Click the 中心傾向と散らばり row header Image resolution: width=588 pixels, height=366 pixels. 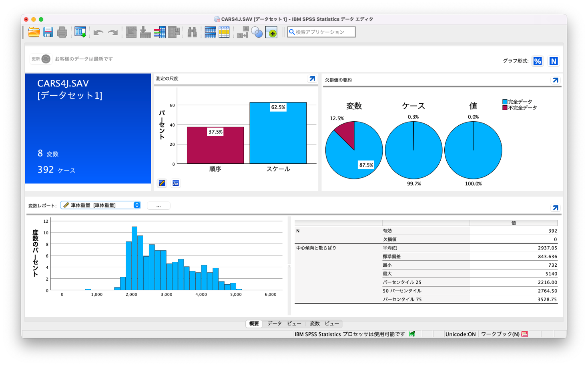point(316,248)
